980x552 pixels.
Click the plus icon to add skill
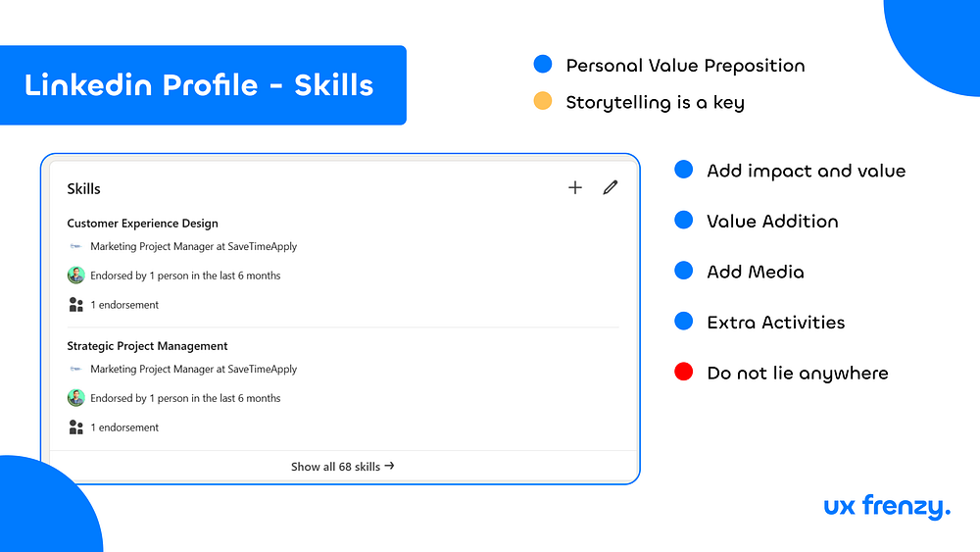click(x=575, y=187)
